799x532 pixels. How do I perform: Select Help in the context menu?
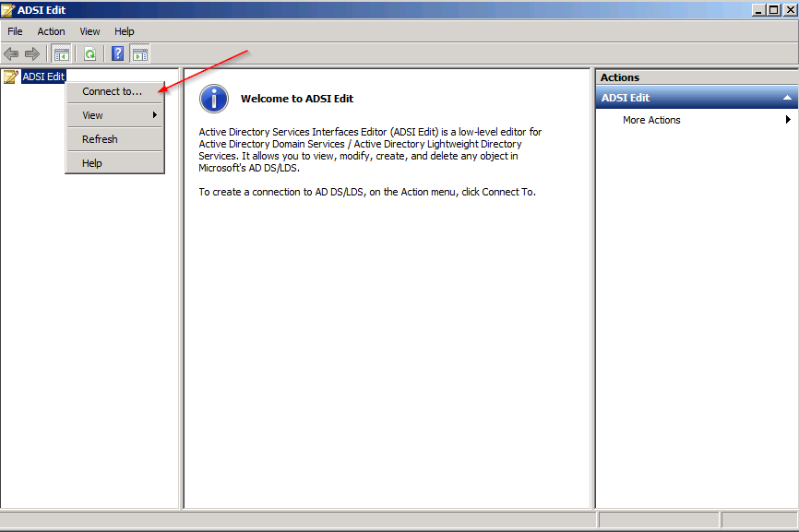(114, 163)
